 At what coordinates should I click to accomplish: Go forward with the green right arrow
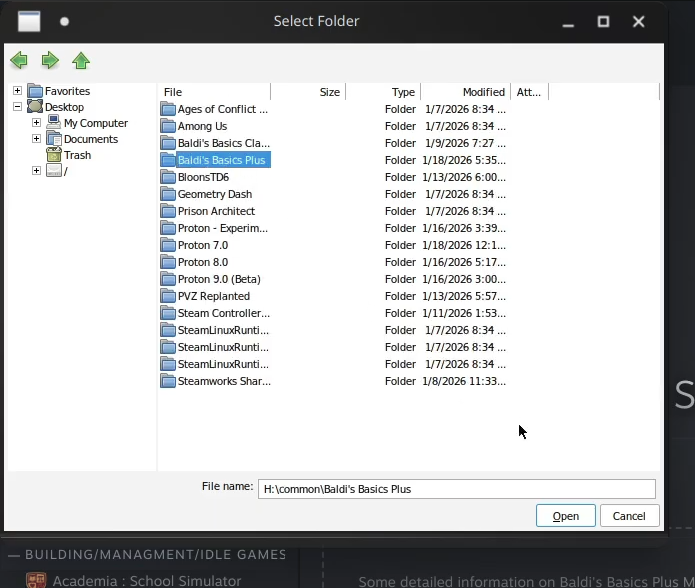point(50,60)
